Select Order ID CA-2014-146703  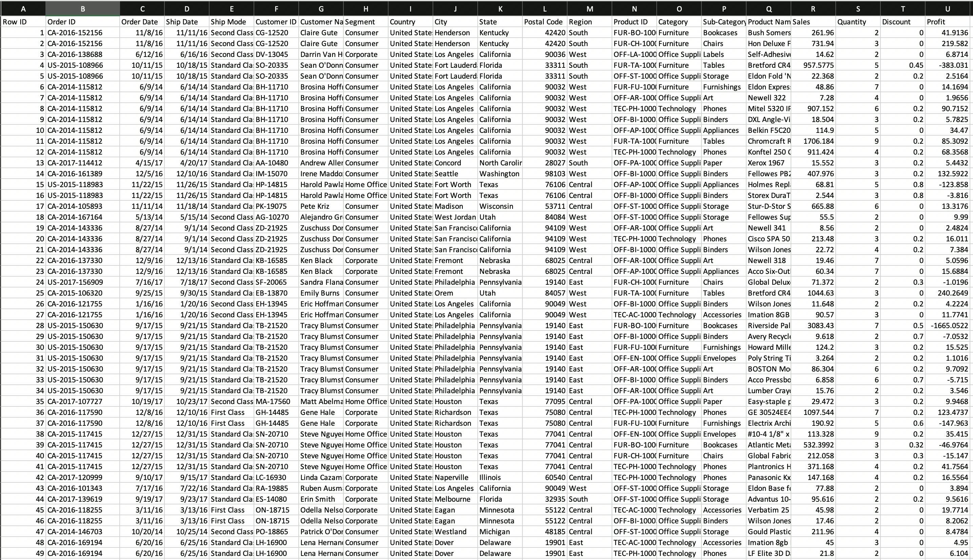coord(83,532)
